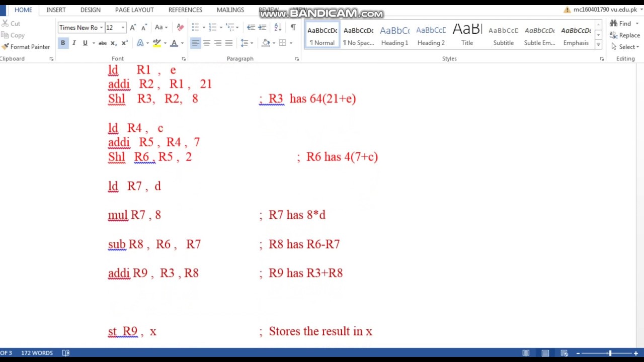
Task: Apply the Title style
Action: tap(467, 35)
